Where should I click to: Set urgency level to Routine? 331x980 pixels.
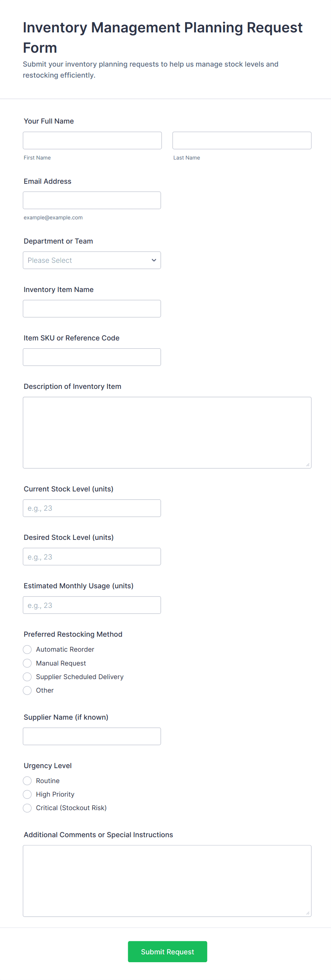tap(27, 781)
